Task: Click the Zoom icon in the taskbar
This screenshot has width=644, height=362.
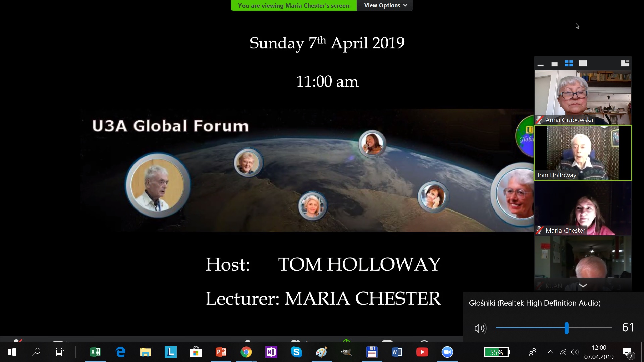Action: coord(447,352)
